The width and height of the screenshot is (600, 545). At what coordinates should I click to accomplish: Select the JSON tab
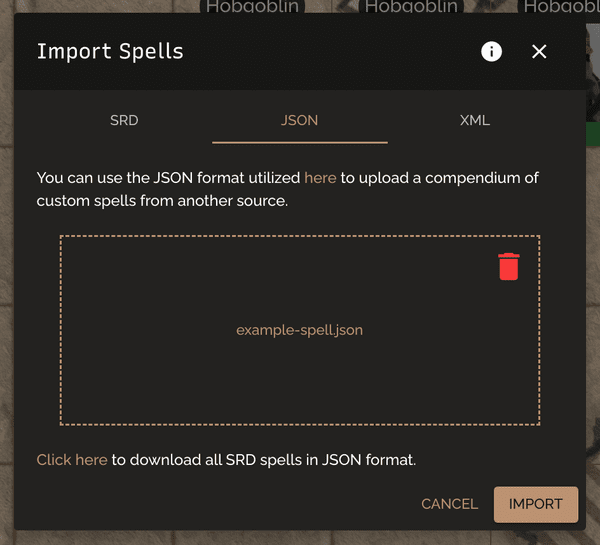[300, 121]
